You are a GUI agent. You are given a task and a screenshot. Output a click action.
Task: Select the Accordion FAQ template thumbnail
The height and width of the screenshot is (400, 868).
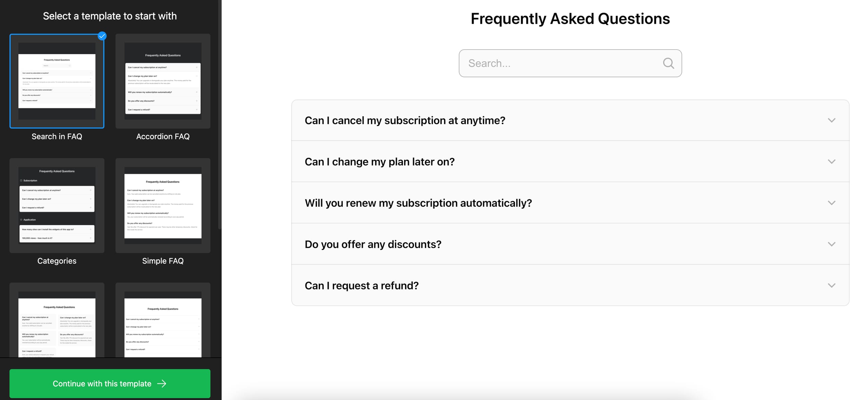(163, 81)
